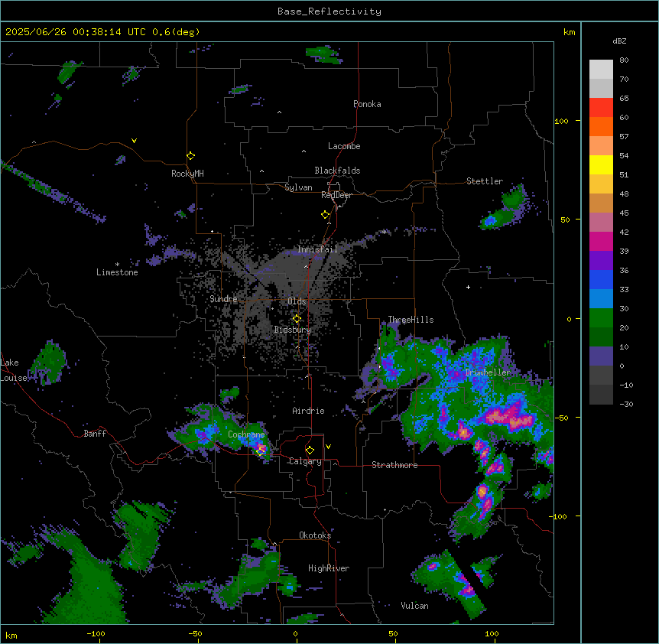Select the bright yellow 51–54 dBZ swatch

click(601, 164)
